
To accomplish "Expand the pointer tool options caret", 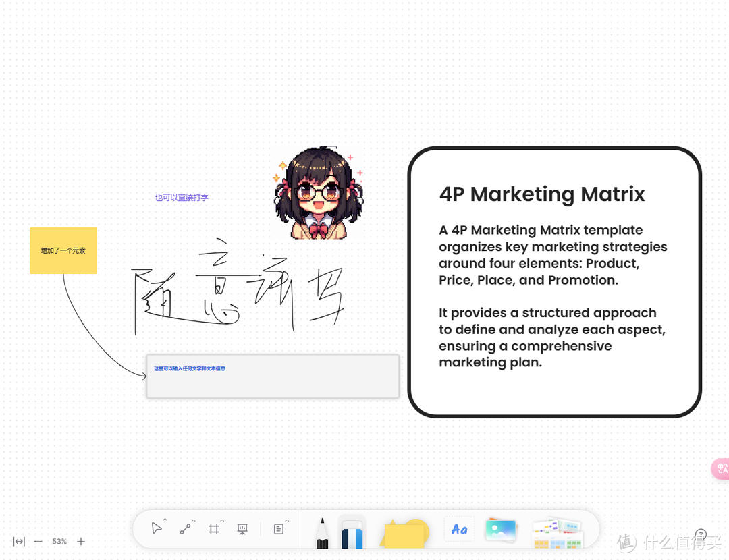I will point(165,520).
